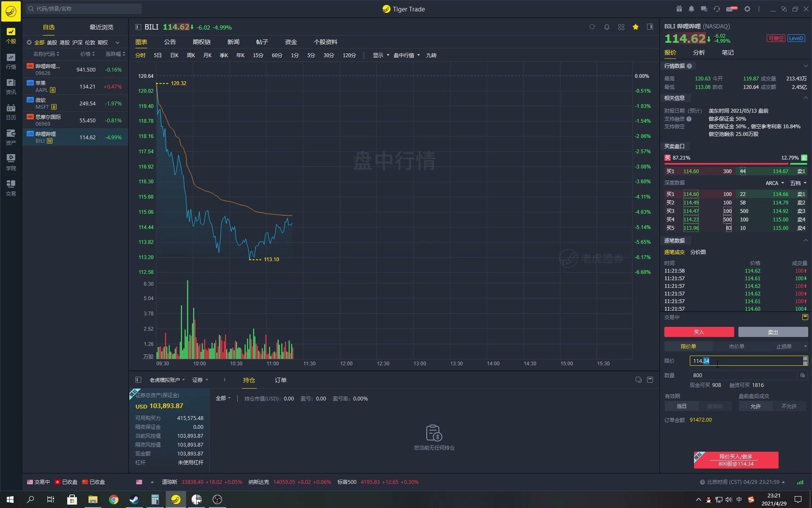The width and height of the screenshot is (812, 508).
Task: Open 老虎模拟账户 account dropdown
Action: click(167, 380)
